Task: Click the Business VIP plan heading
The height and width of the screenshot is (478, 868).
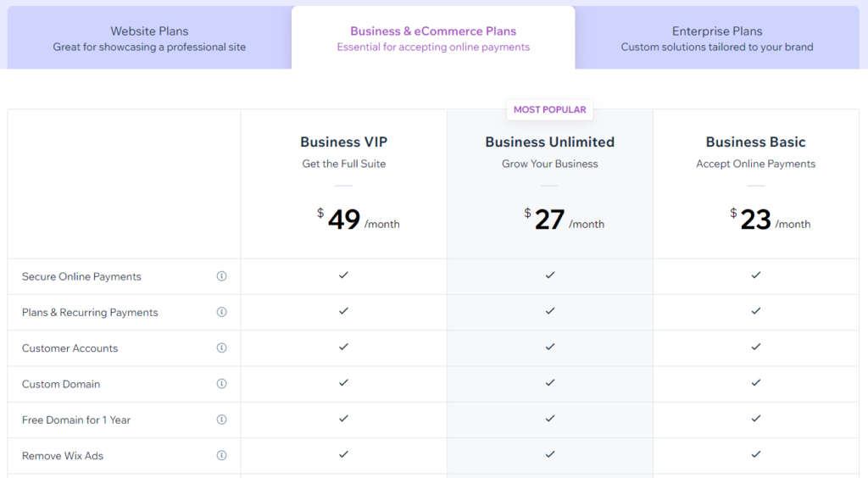Action: [344, 142]
